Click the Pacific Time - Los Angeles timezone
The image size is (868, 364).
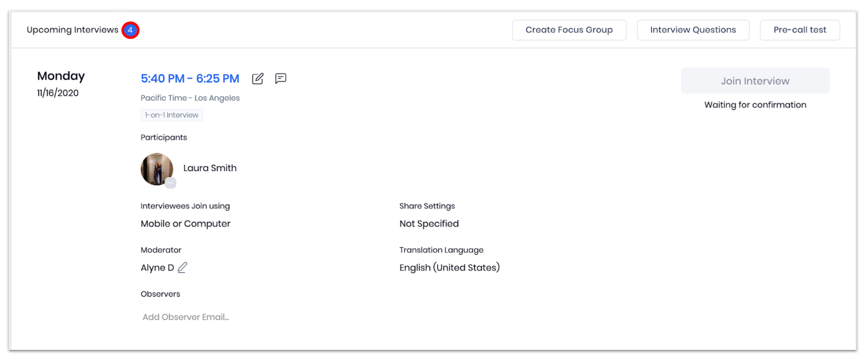tap(190, 98)
